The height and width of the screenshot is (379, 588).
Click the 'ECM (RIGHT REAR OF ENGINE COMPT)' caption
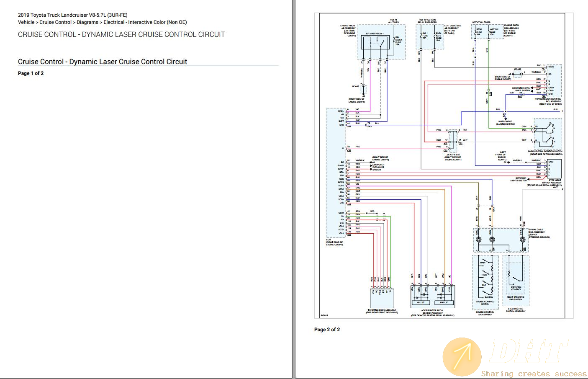click(x=334, y=242)
